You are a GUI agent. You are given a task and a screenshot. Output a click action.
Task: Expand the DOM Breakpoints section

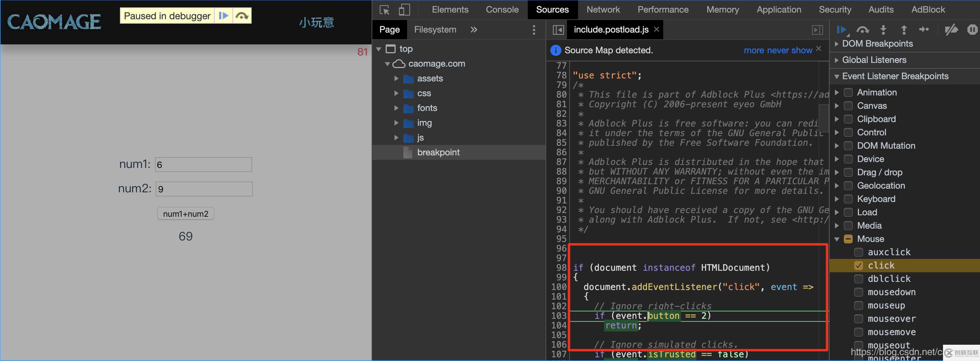pos(836,43)
